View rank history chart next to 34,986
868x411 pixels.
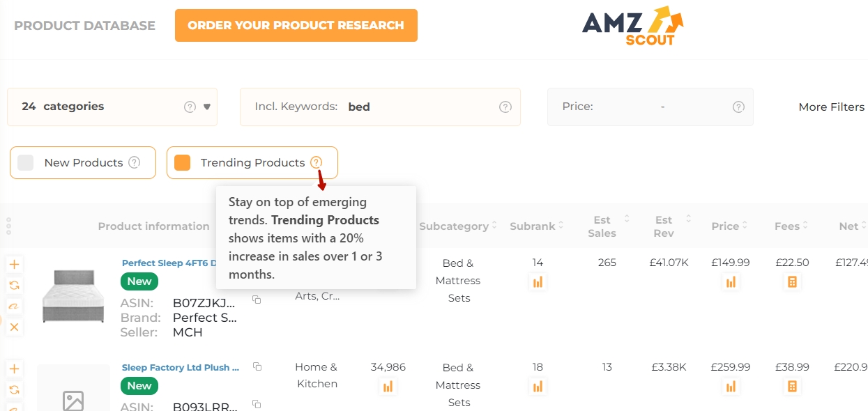pyautogui.click(x=388, y=386)
